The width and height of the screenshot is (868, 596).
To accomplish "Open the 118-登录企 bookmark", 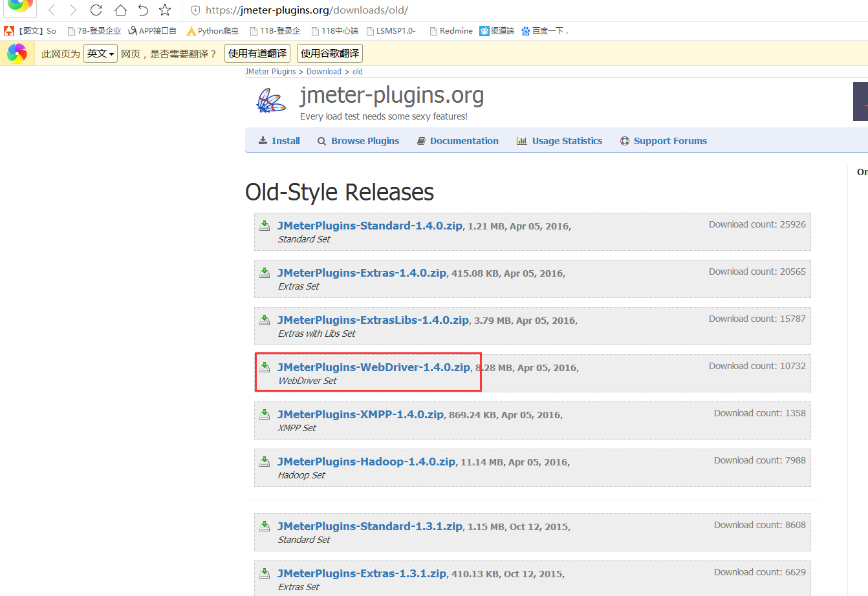I will 275,31.
